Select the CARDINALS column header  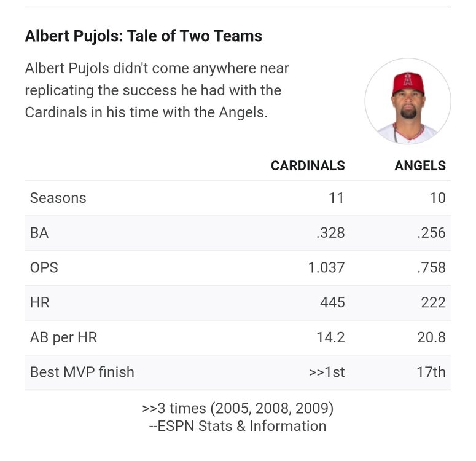pos(308,166)
